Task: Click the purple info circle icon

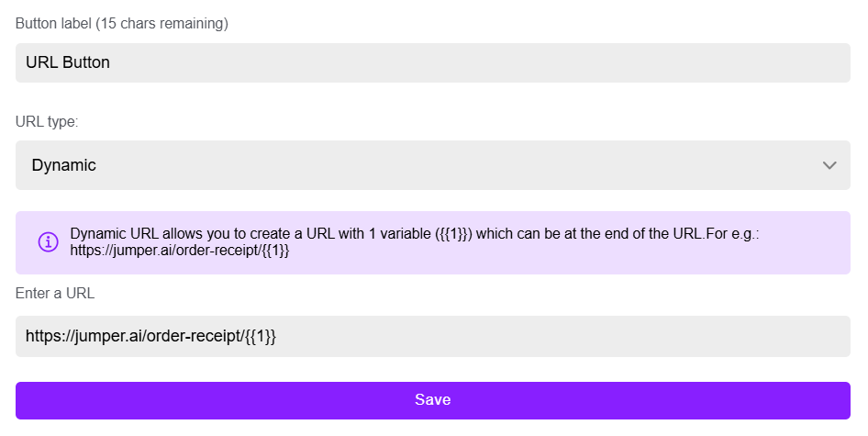Action: [x=48, y=242]
